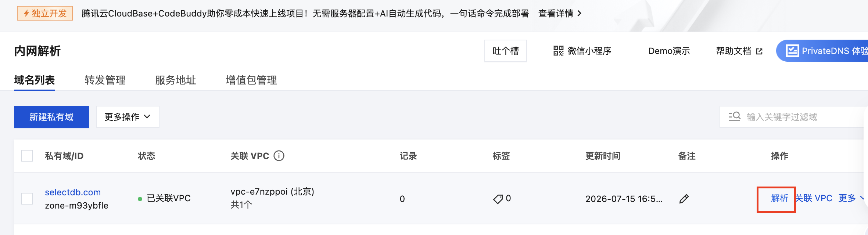Open external link icon beside 帮助文档
The height and width of the screenshot is (235, 868).
click(x=759, y=51)
